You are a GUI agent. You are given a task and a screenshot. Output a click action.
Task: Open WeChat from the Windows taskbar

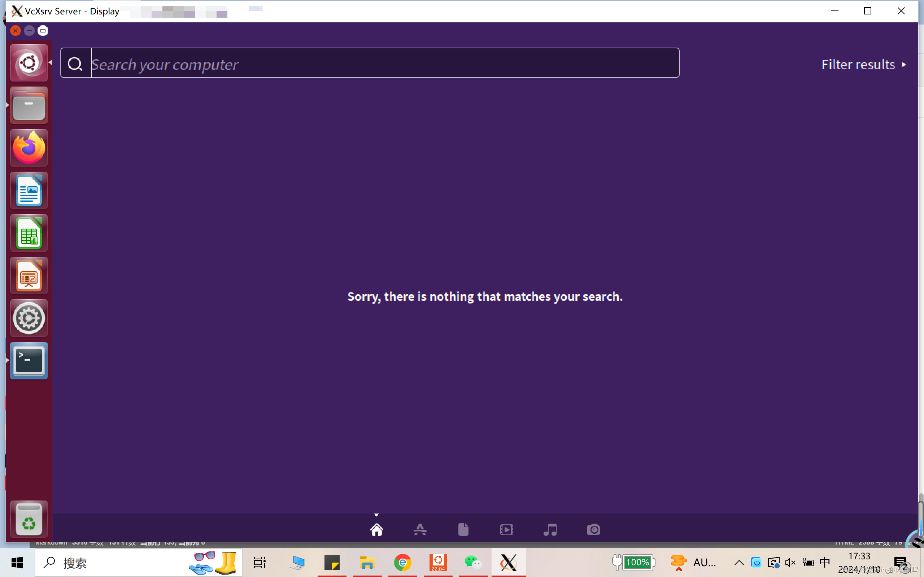pos(473,563)
